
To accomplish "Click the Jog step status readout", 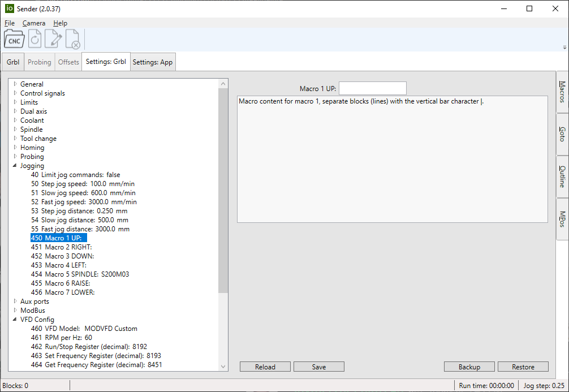I will click(x=544, y=385).
